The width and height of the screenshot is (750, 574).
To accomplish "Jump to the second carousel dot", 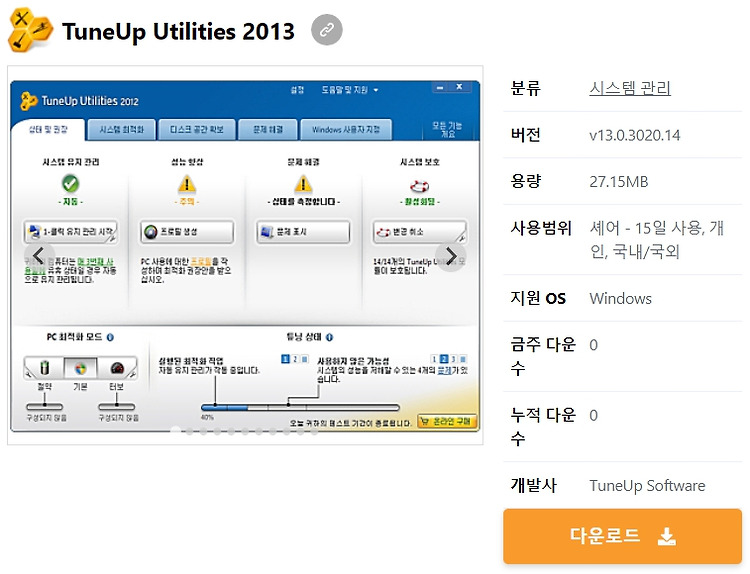I will click(190, 431).
